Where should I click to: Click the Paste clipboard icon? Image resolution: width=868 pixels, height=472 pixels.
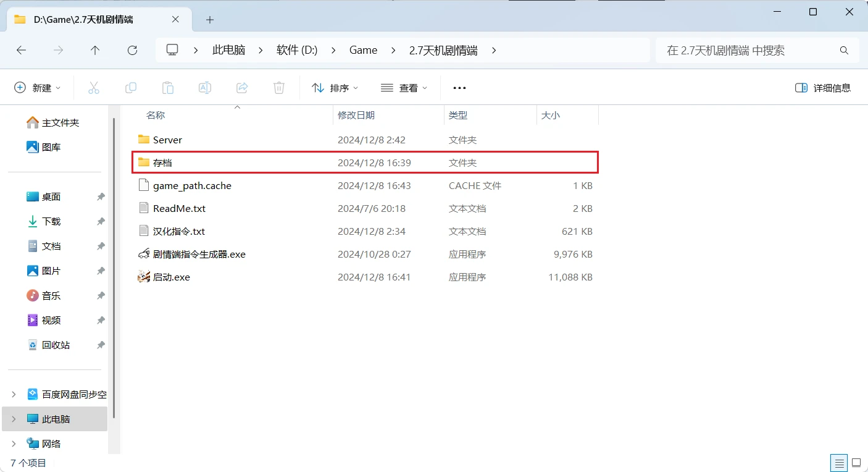(168, 88)
